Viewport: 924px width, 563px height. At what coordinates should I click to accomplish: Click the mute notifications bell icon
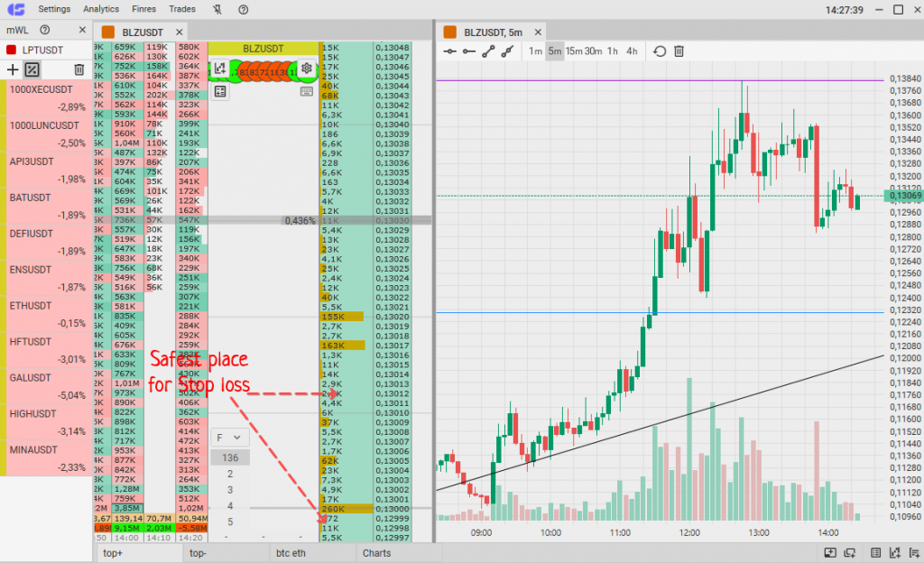click(x=217, y=9)
